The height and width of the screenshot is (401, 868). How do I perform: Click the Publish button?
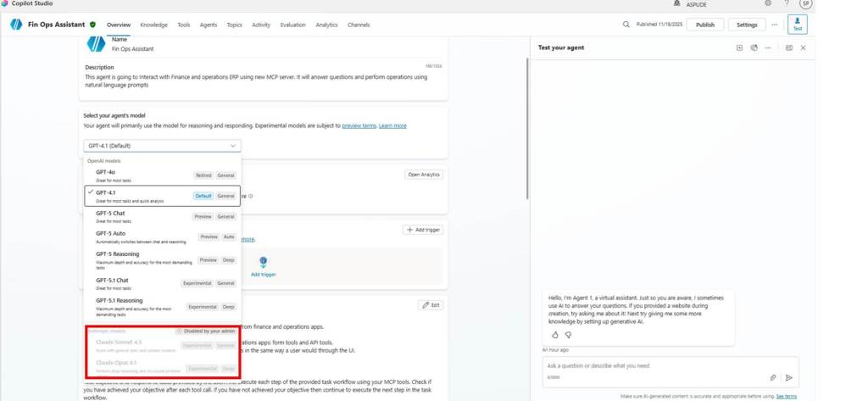704,25
